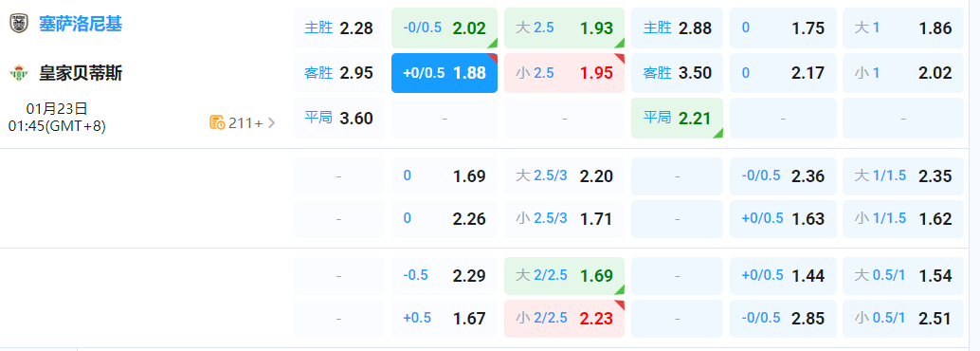Choose 小 1/1.5 at 1.62
Image resolution: width=980 pixels, height=351 pixels.
point(903,219)
